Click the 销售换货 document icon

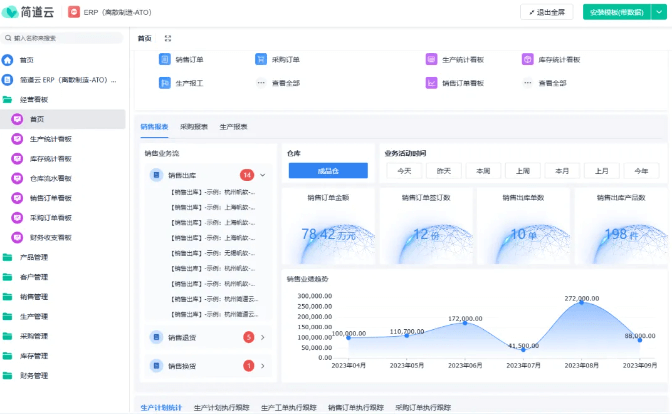[156, 366]
